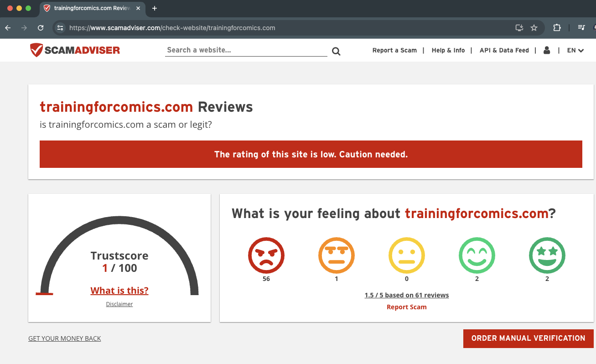Click the search magnifying glass icon
The height and width of the screenshot is (364, 596).
(x=336, y=51)
